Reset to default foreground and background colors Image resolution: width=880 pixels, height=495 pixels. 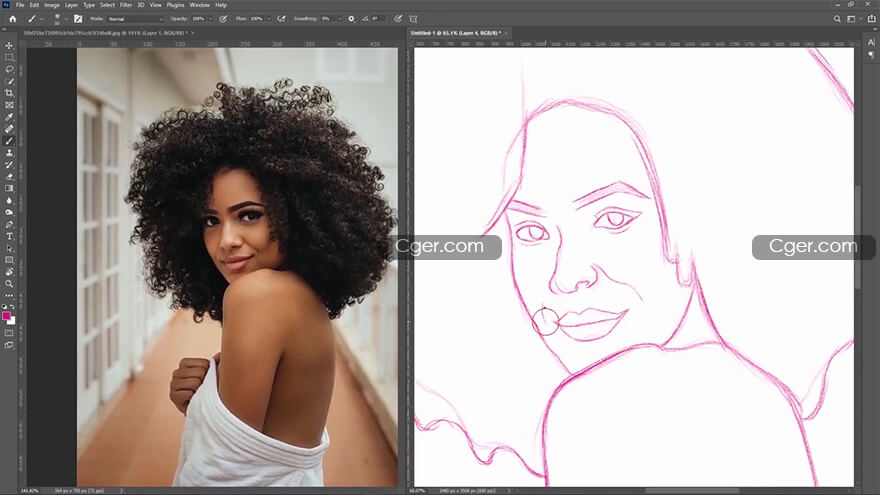click(4, 307)
